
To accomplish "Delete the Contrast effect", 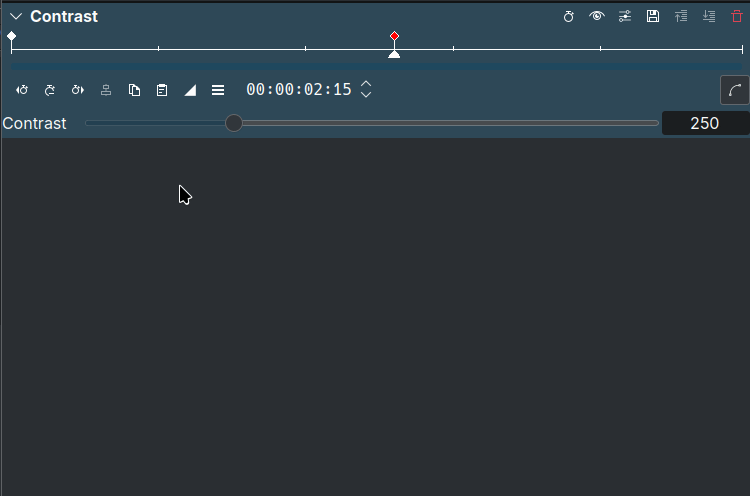I will 737,17.
